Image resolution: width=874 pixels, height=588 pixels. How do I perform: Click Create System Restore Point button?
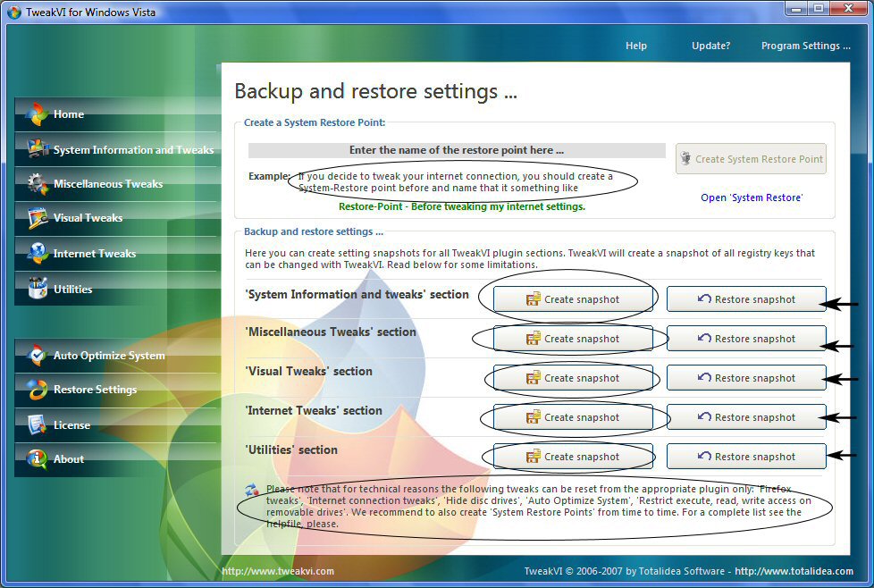coord(751,159)
